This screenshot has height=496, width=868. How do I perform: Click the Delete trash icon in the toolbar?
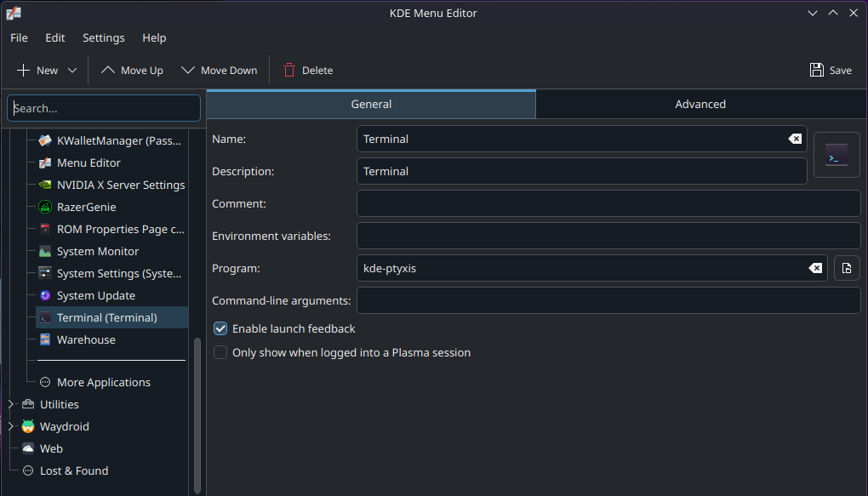point(290,71)
